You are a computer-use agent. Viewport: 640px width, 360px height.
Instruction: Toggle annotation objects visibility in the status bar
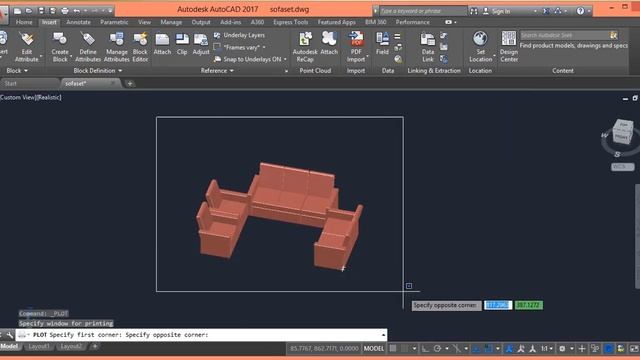click(509, 349)
